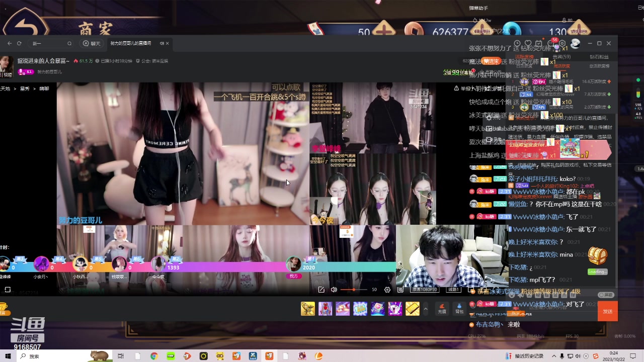644x362 pixels.
Task: Click the green Loading label under the chest
Action: tap(597, 271)
